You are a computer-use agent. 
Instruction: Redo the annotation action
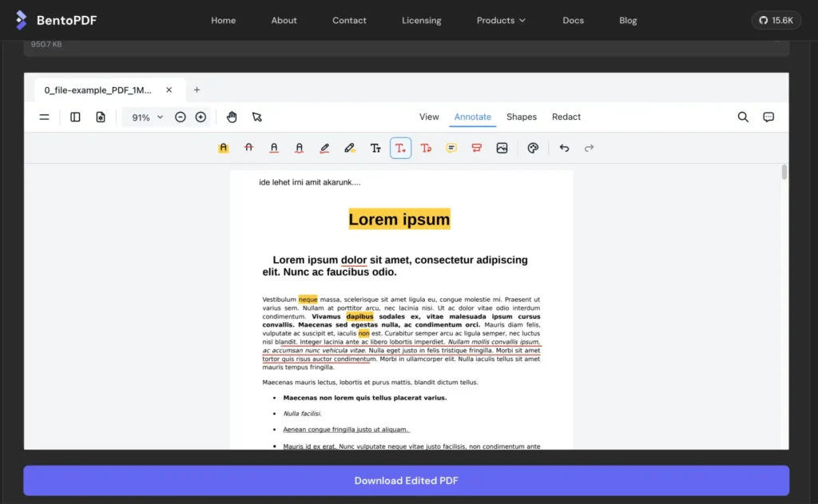click(x=589, y=149)
